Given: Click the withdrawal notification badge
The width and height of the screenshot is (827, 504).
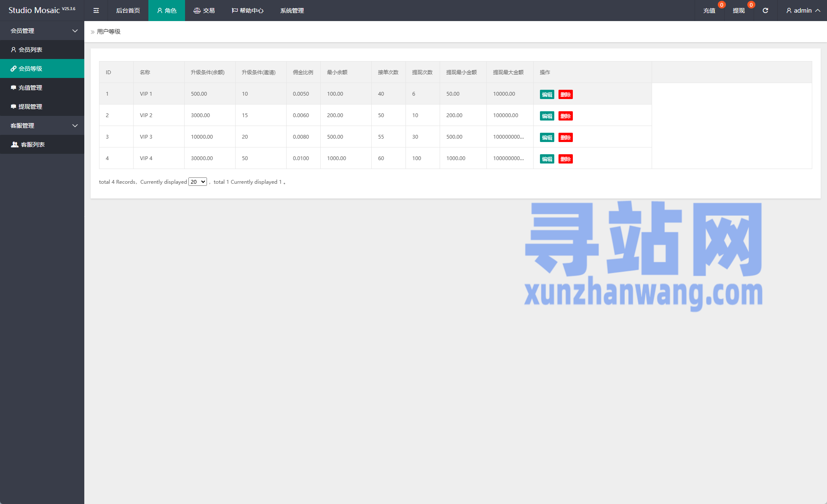Looking at the screenshot, I should click(751, 5).
